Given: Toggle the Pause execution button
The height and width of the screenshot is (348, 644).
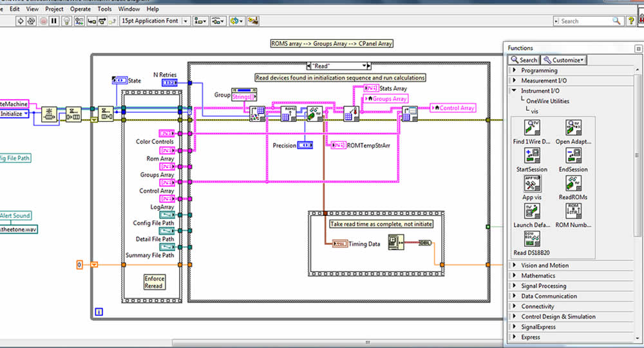Looking at the screenshot, I should [x=54, y=21].
